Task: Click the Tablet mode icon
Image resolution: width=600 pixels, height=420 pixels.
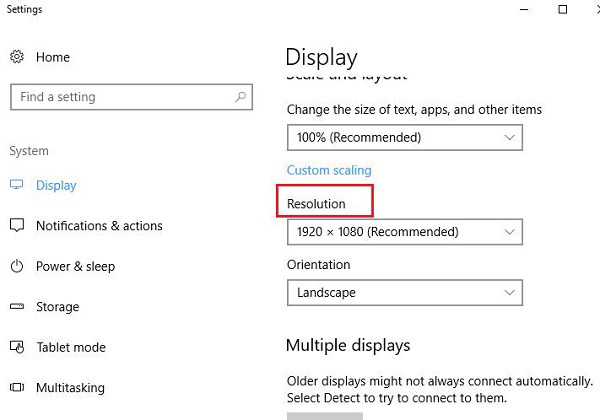Action: [17, 347]
